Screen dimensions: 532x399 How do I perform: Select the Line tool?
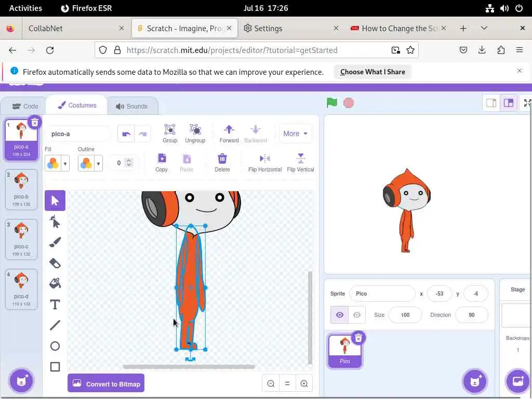(x=55, y=325)
